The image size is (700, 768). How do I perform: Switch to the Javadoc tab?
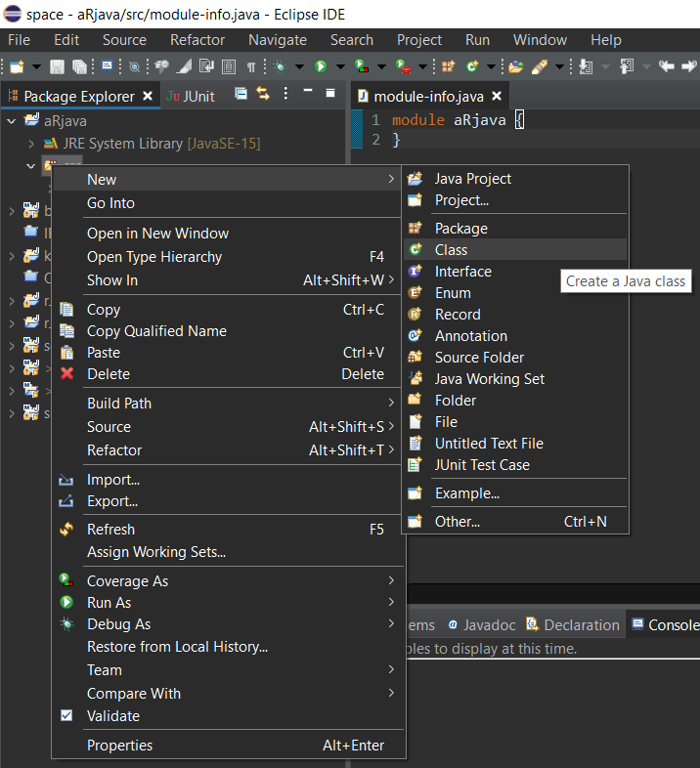pos(482,625)
